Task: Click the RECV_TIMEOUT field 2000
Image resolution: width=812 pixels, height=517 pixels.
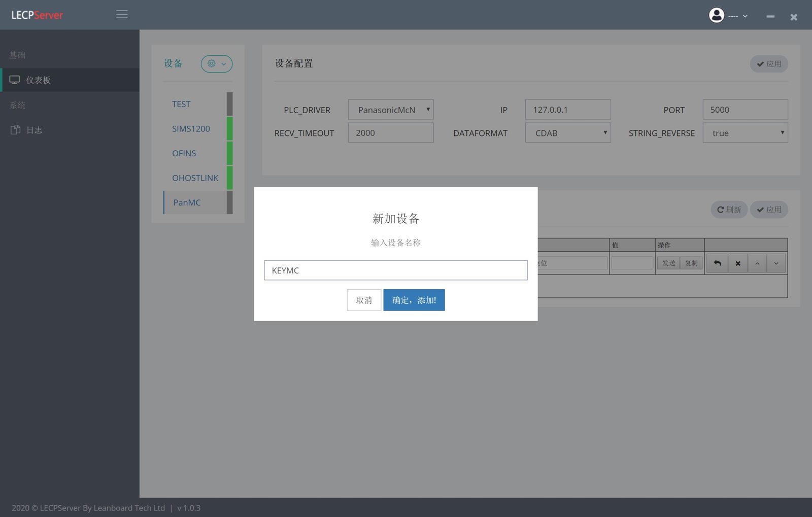Action: 391,133
